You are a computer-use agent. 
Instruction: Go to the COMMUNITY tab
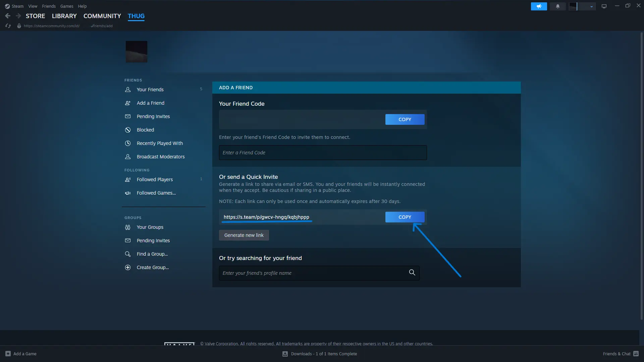(102, 16)
